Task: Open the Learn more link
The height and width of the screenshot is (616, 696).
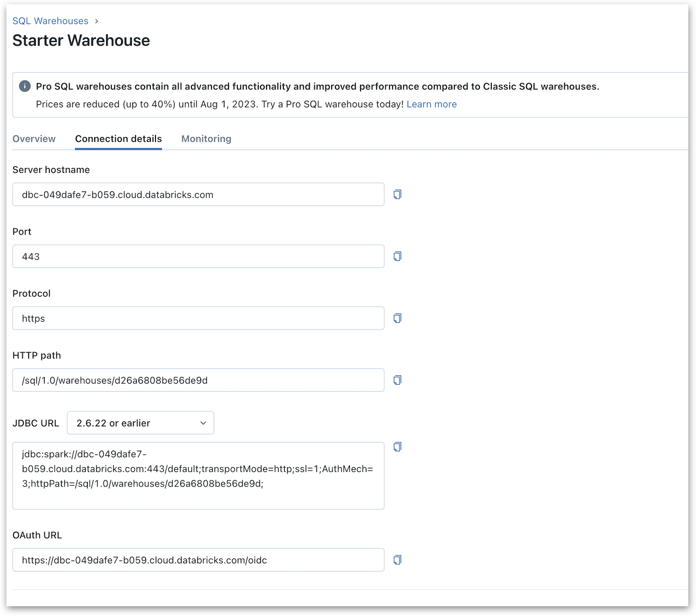Action: click(x=432, y=104)
